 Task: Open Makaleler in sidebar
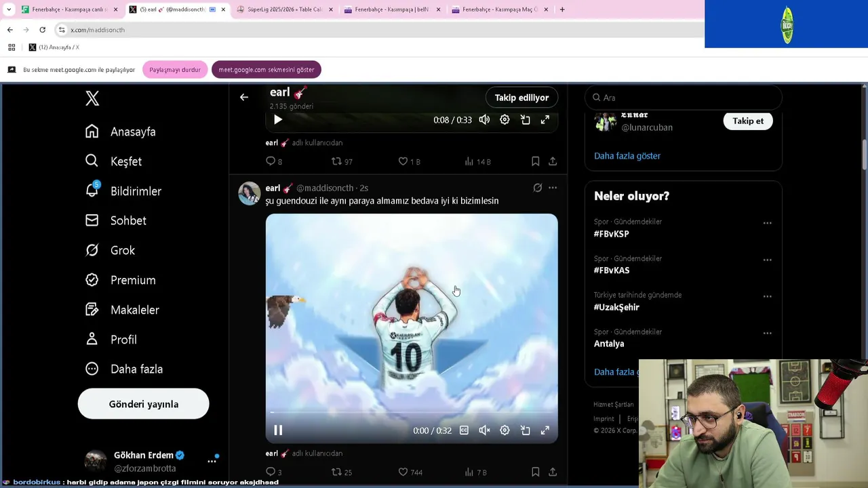coord(122,310)
